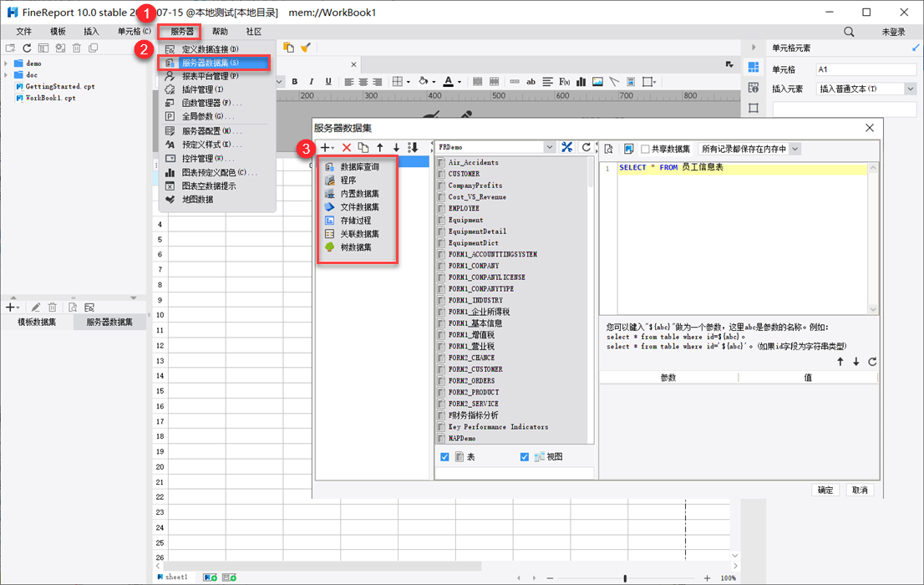Open FRDemo connection dropdown
Screen dimensions: 924x585
pos(549,147)
